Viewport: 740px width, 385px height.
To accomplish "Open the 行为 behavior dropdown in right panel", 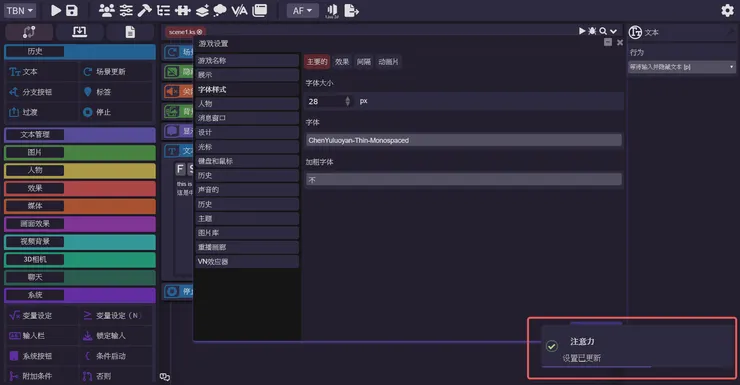I will pyautogui.click(x=681, y=67).
